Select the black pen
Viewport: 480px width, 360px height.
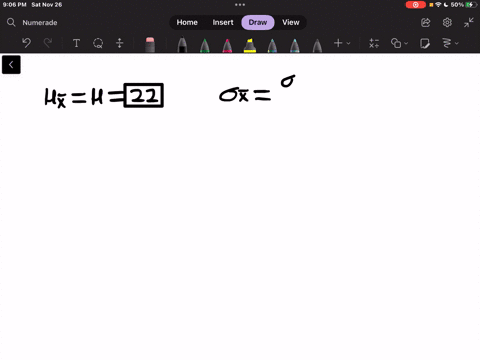click(182, 45)
